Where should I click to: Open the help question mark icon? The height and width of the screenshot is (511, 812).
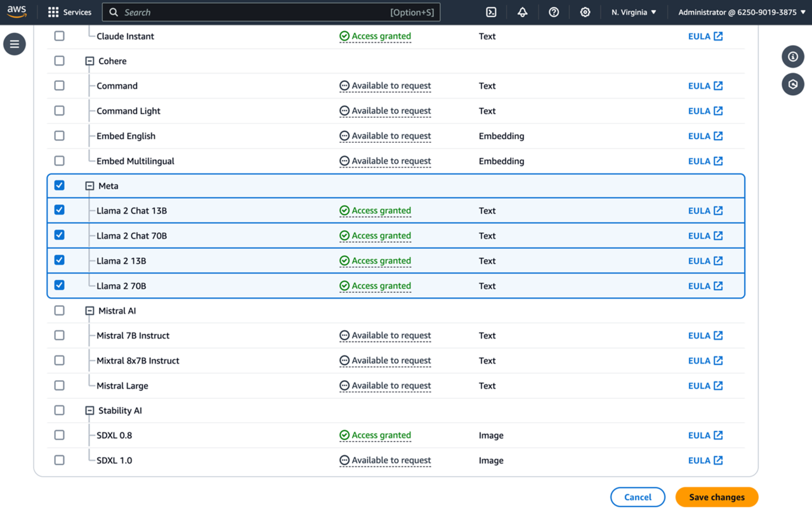click(554, 12)
